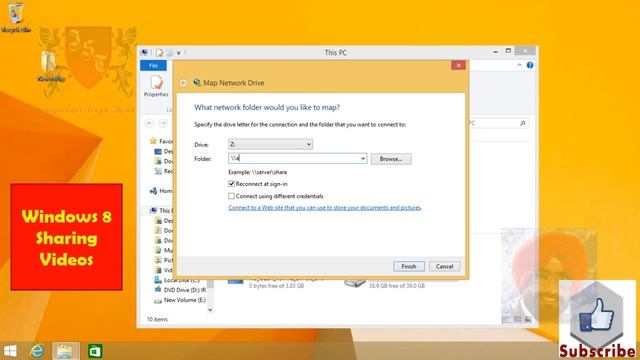Open the File tab in This PC
This screenshot has height=360, width=640.
pyautogui.click(x=153, y=66)
